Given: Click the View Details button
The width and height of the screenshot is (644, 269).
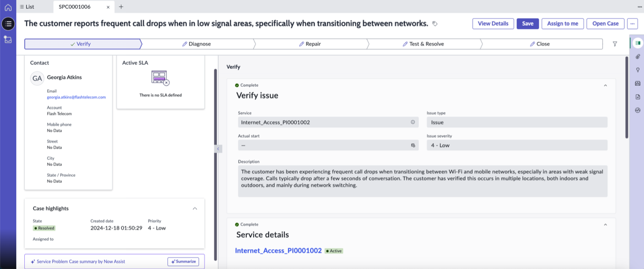Looking at the screenshot, I should pyautogui.click(x=493, y=24).
